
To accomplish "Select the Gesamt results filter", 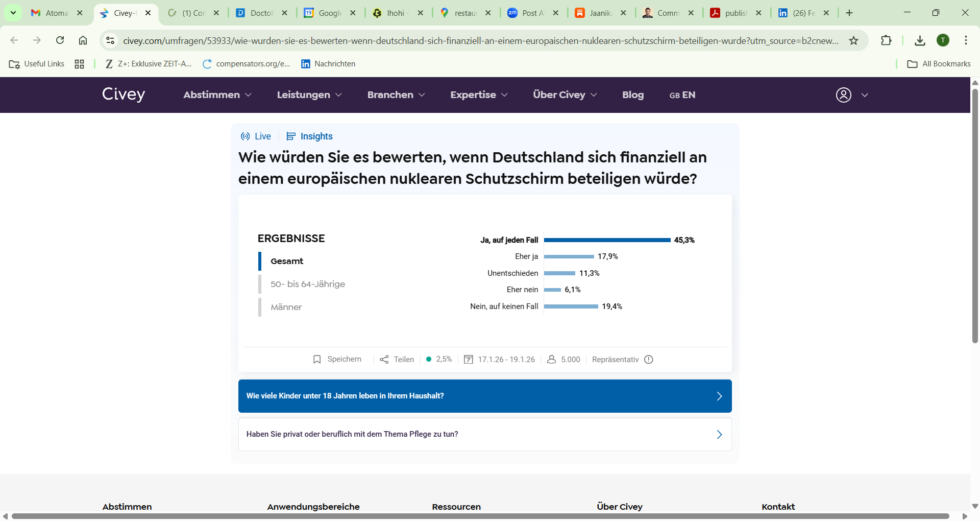I will [287, 261].
